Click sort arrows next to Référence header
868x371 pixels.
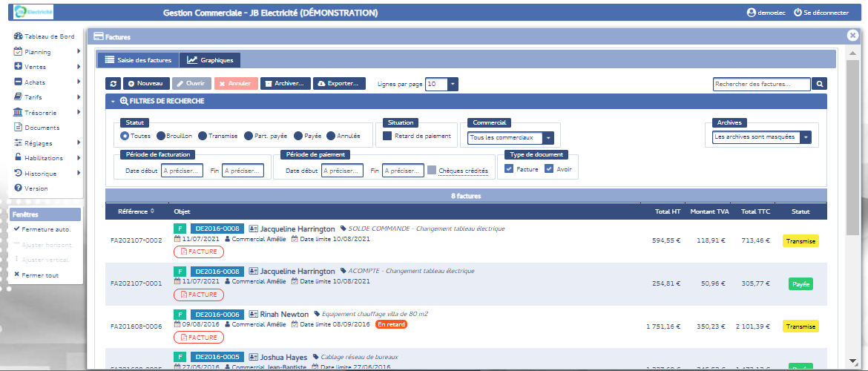point(152,211)
